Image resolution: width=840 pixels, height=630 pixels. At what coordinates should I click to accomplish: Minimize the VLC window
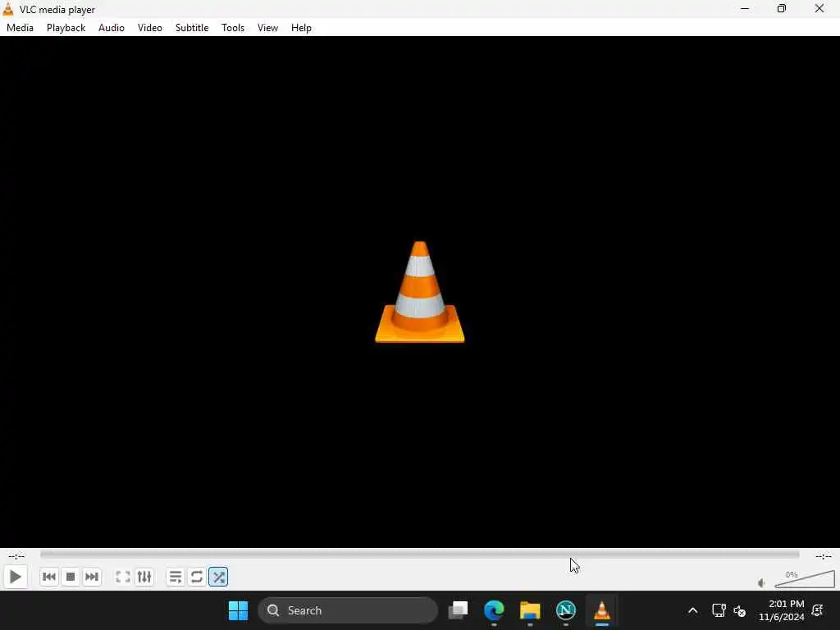click(745, 8)
